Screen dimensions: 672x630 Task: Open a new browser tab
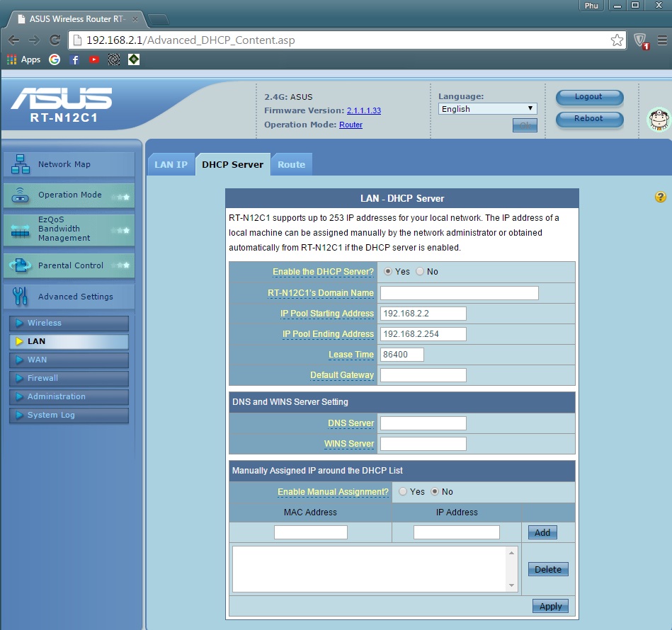(x=158, y=19)
